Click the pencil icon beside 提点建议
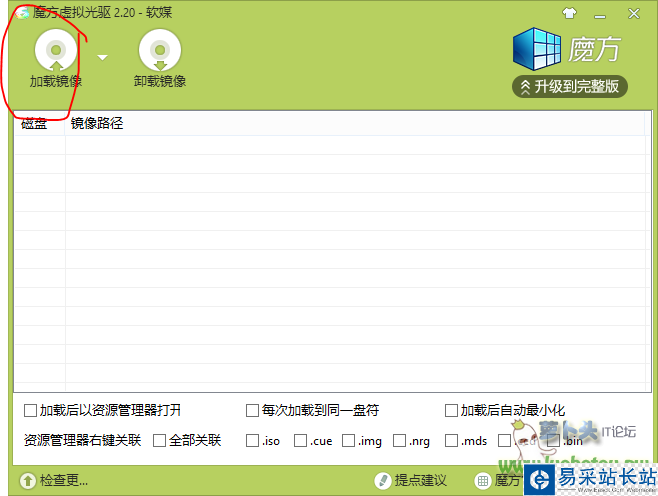 (382, 480)
